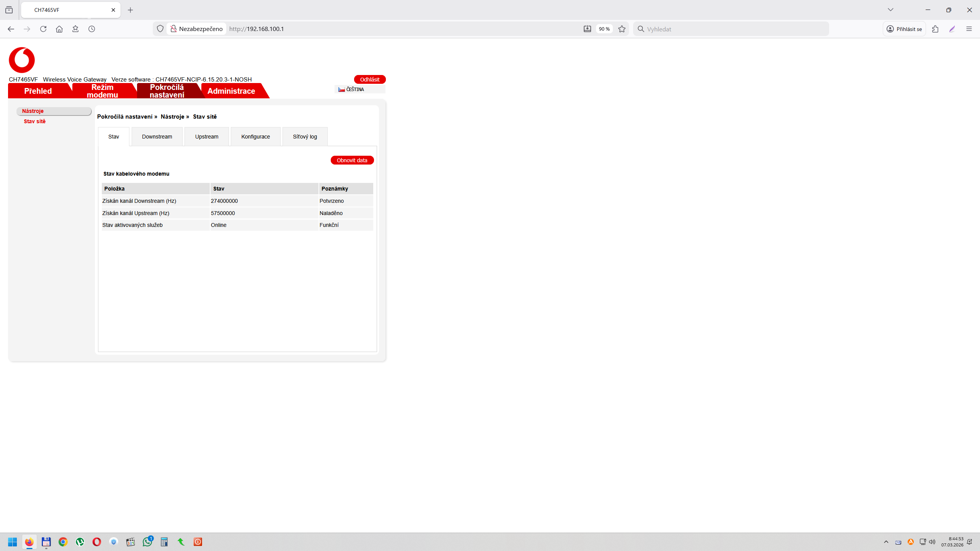Open Firefox hamburger application menu
This screenshot has height=551, width=980.
click(x=969, y=29)
